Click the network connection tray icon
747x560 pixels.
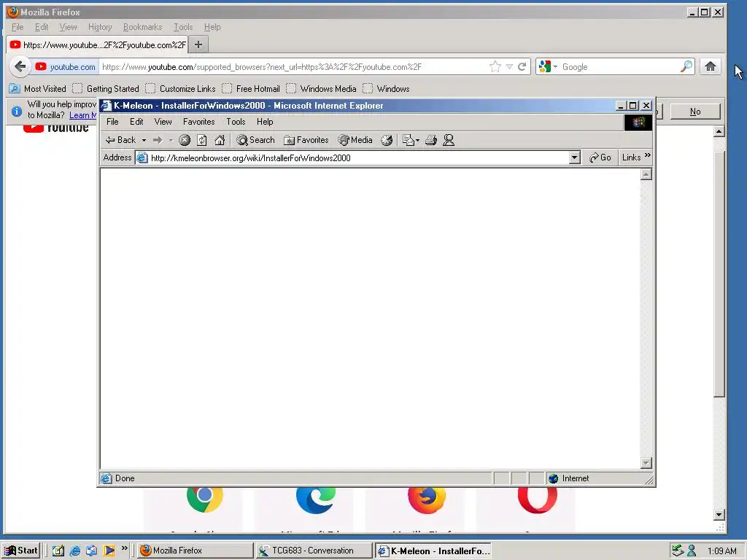click(678, 551)
